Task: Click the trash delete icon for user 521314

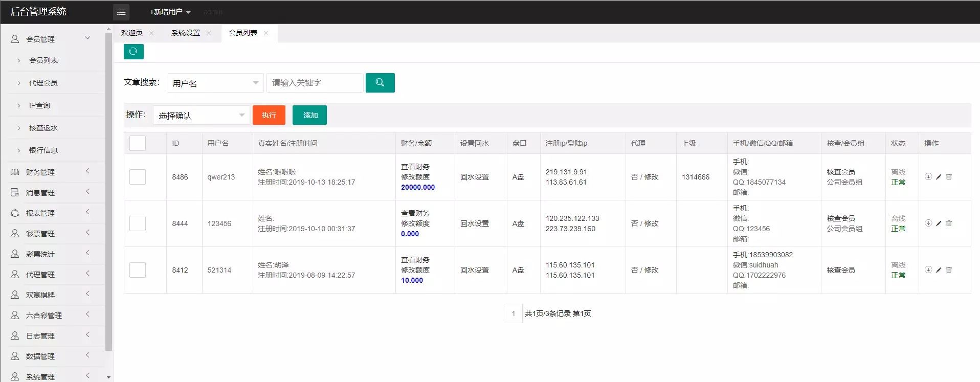Action: pyautogui.click(x=949, y=270)
